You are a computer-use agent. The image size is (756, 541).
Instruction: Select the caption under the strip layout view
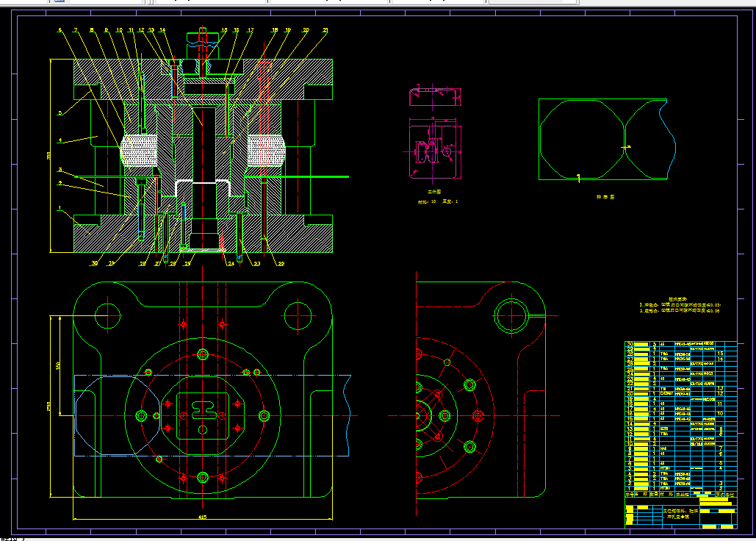point(605,197)
